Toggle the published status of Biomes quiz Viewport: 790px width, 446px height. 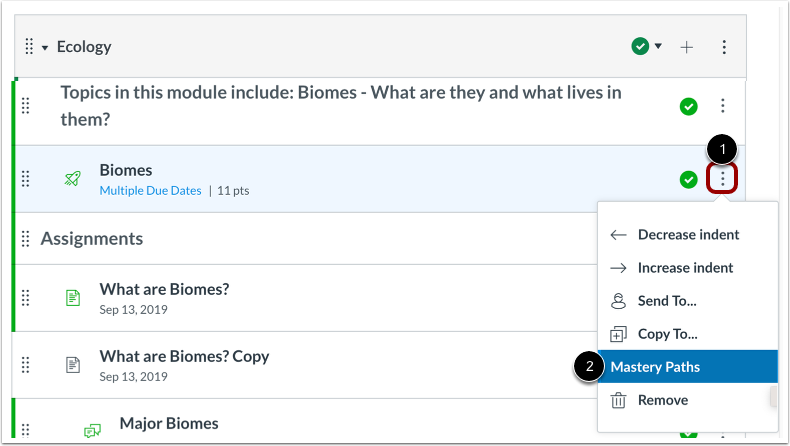pyautogui.click(x=688, y=180)
